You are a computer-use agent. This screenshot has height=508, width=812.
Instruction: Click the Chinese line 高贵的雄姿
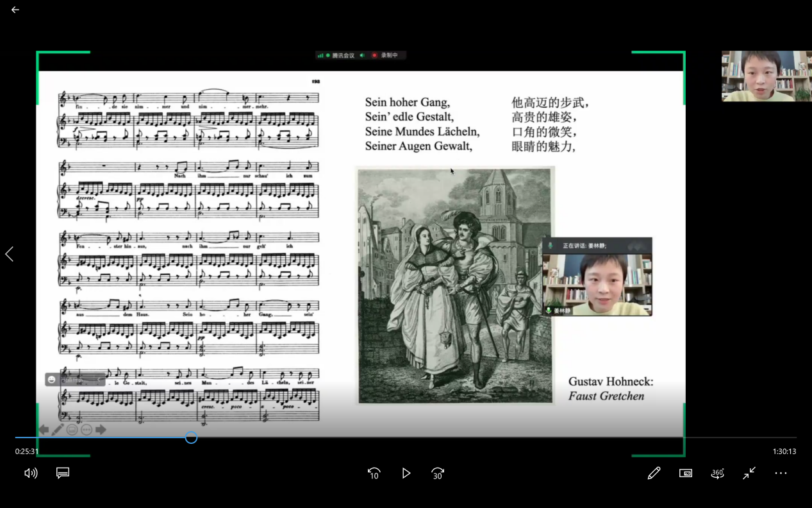[x=544, y=117]
